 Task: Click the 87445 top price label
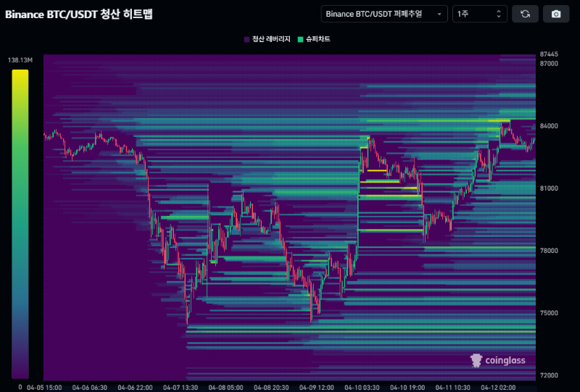coord(549,54)
